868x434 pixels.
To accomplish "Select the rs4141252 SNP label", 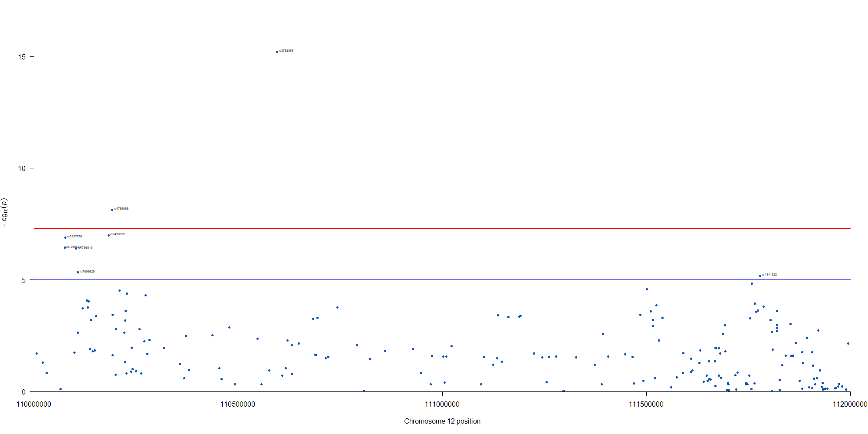I will 769,275.
